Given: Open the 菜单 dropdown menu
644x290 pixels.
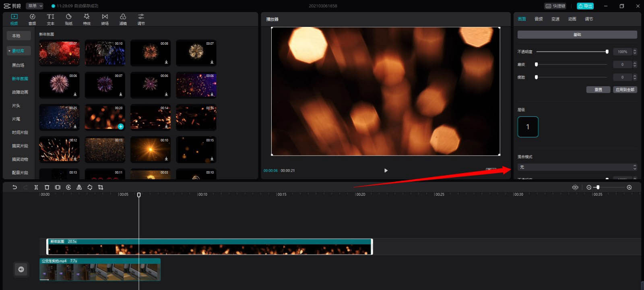Looking at the screenshot, I should tap(35, 6).
